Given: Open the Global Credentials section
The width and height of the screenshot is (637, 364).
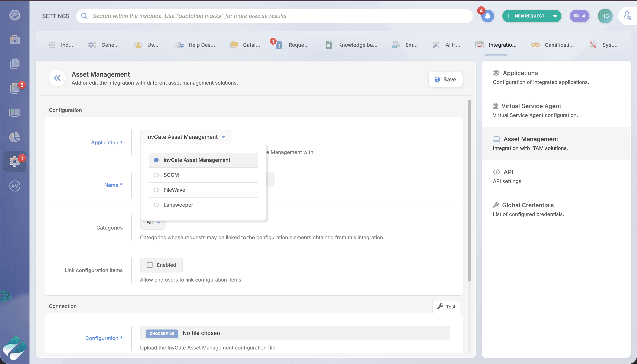Looking at the screenshot, I should tap(556, 210).
